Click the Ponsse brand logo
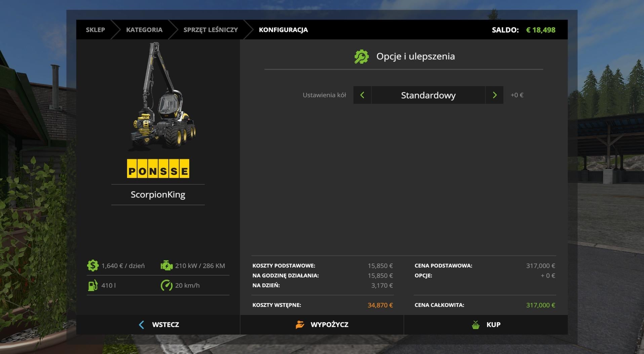The height and width of the screenshot is (354, 644). pyautogui.click(x=158, y=169)
